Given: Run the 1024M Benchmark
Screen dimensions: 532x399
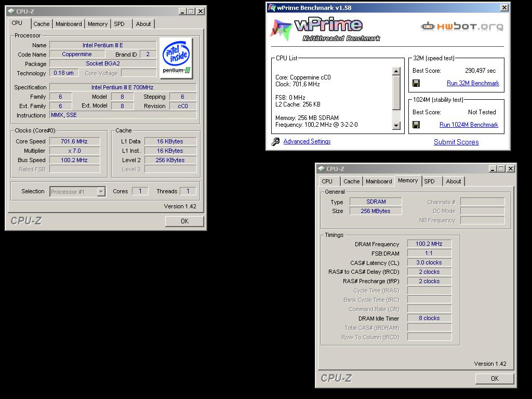Looking at the screenshot, I should pos(469,125).
